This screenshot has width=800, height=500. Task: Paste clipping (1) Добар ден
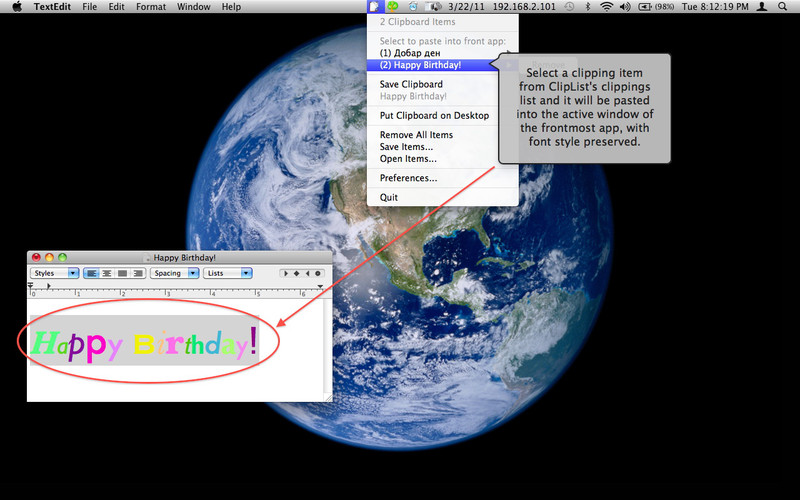[443, 53]
